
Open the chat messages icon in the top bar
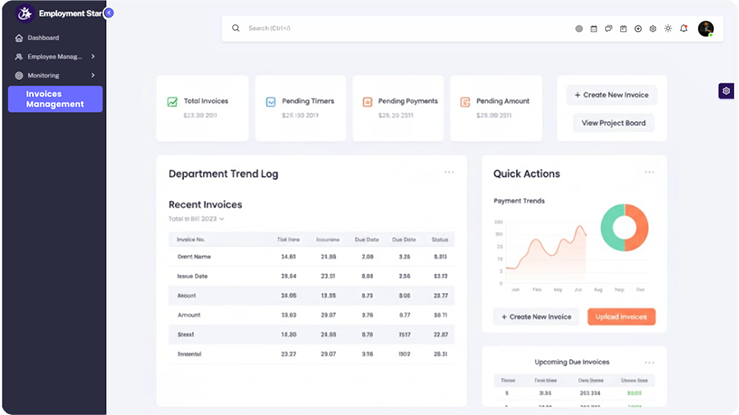608,29
